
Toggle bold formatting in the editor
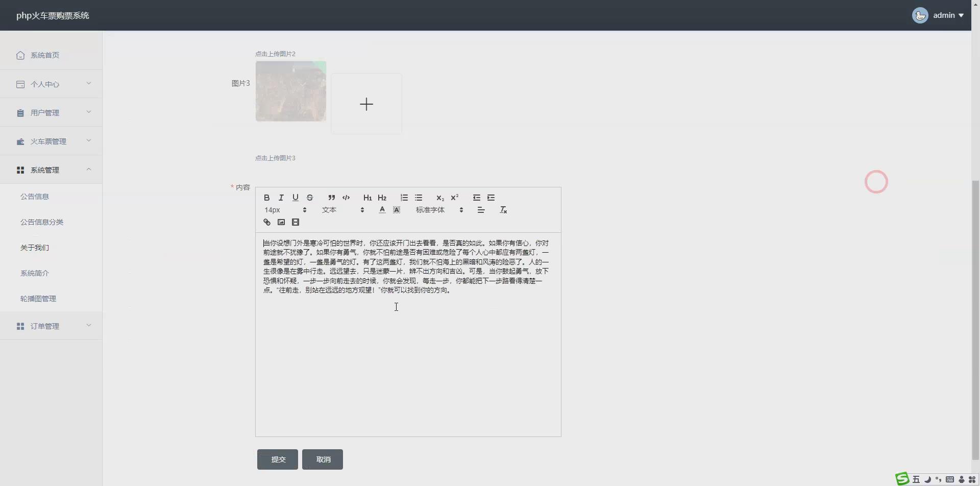click(x=266, y=198)
